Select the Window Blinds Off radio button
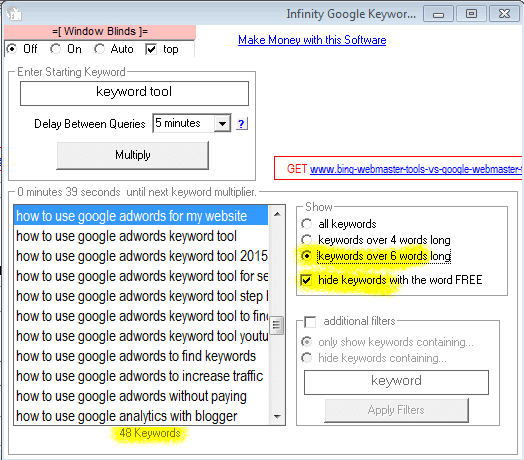The image size is (524, 460). point(11,49)
